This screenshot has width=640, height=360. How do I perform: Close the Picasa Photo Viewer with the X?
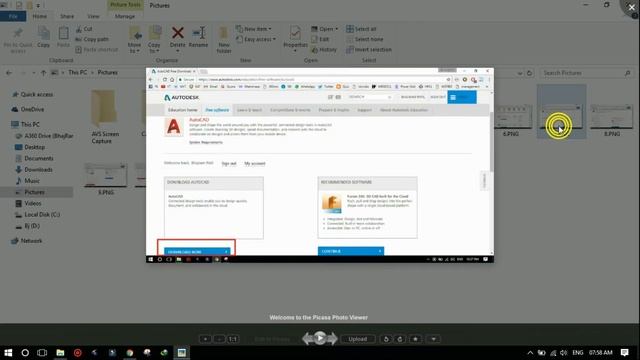631,7
